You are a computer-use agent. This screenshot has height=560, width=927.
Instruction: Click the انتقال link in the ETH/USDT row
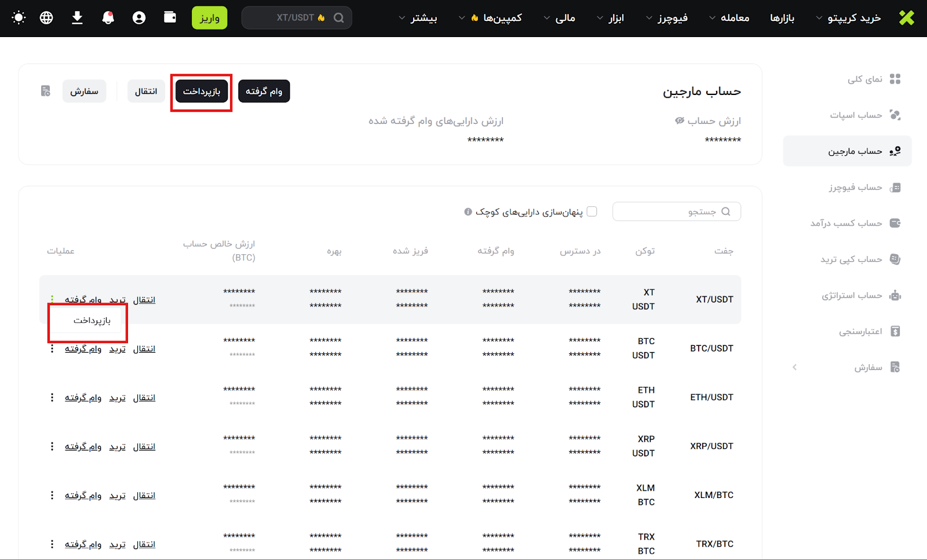click(144, 398)
